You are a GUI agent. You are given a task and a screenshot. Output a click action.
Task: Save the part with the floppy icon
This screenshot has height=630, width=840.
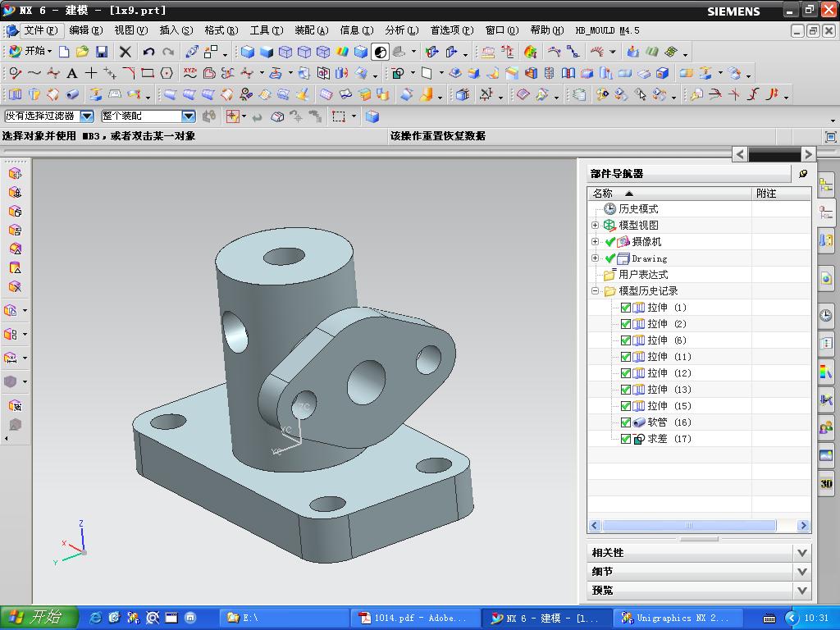tap(101, 52)
